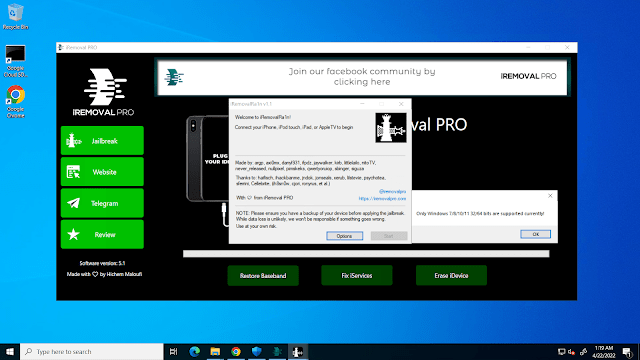Open Microsoft Edge from taskbar
The width and height of the screenshot is (640, 360).
point(195,351)
